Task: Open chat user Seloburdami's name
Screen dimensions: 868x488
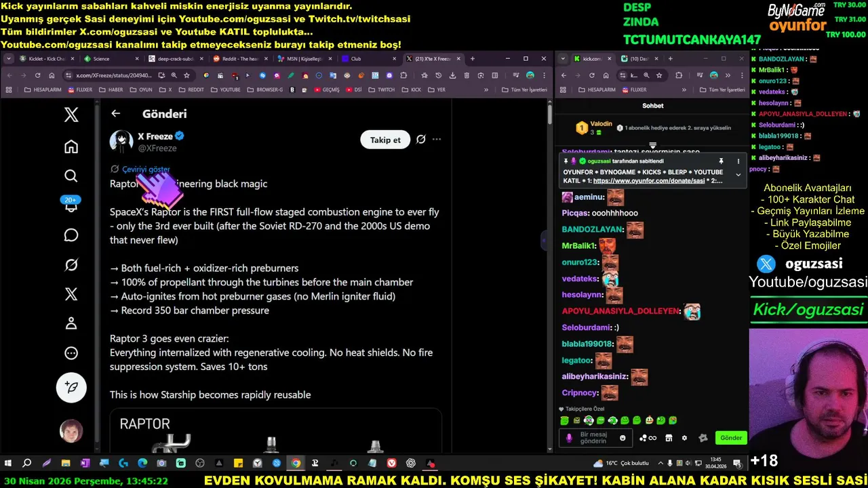Action: click(586, 327)
